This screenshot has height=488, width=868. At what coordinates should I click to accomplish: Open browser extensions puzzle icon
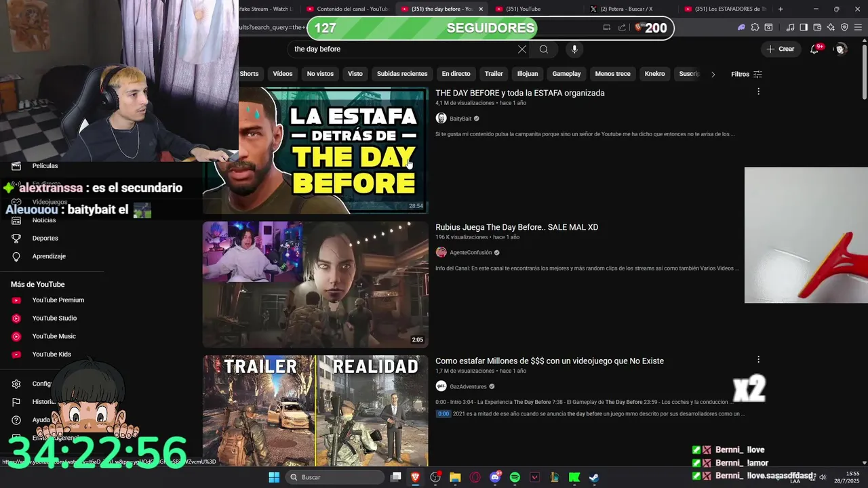tap(755, 27)
